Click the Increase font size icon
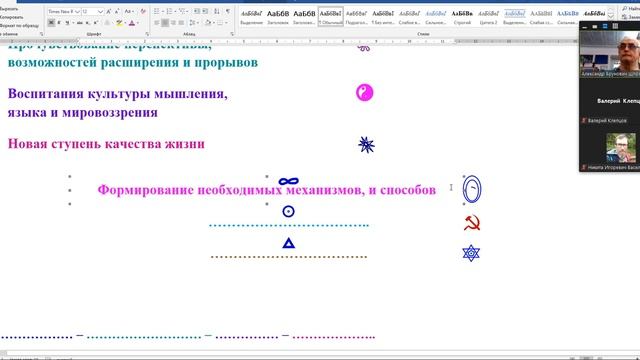The height and width of the screenshot is (360, 640). coord(109,11)
